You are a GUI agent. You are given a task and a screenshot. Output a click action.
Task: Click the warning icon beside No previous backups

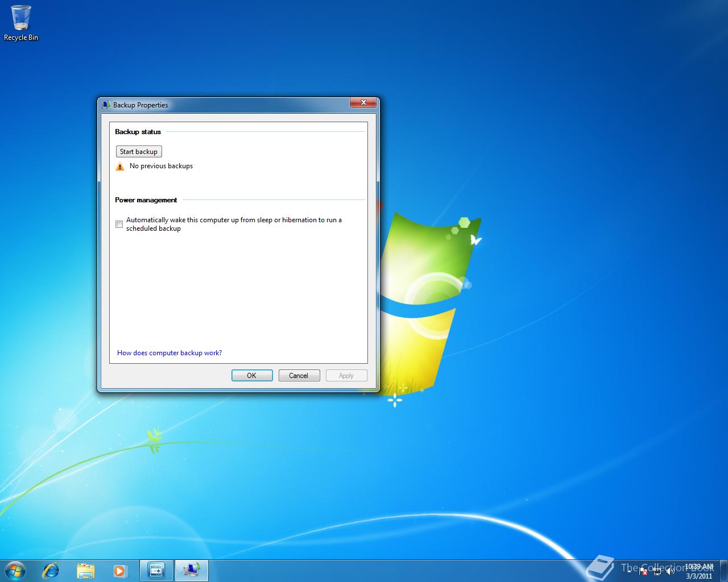120,167
